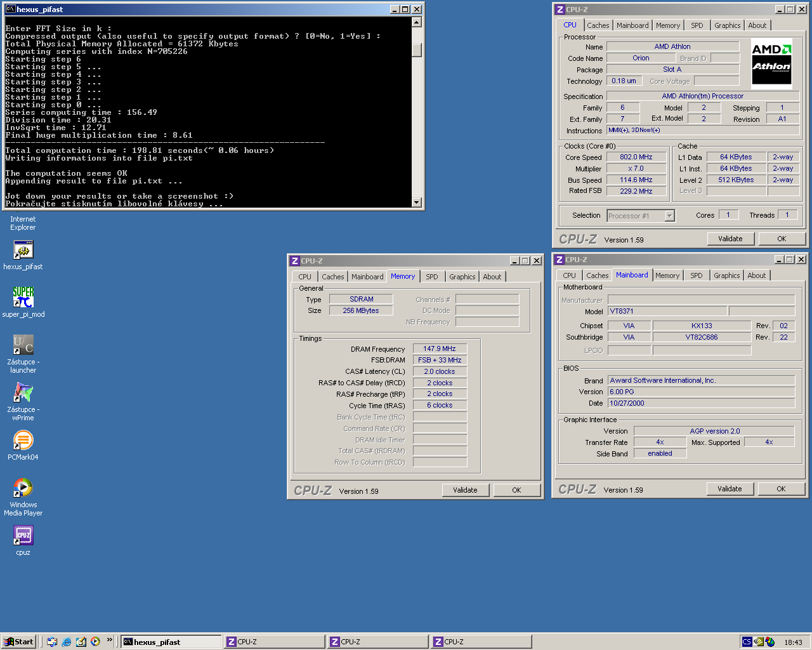Click the console scrollbar up arrow

[x=417, y=22]
